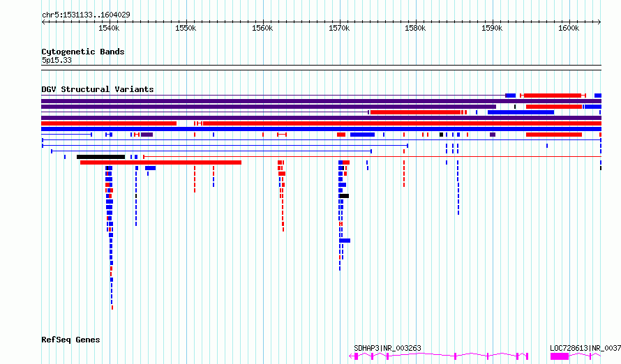This screenshot has width=621, height=364.
Task: Select the full-width solid blue variant bar
Action: 321,129
